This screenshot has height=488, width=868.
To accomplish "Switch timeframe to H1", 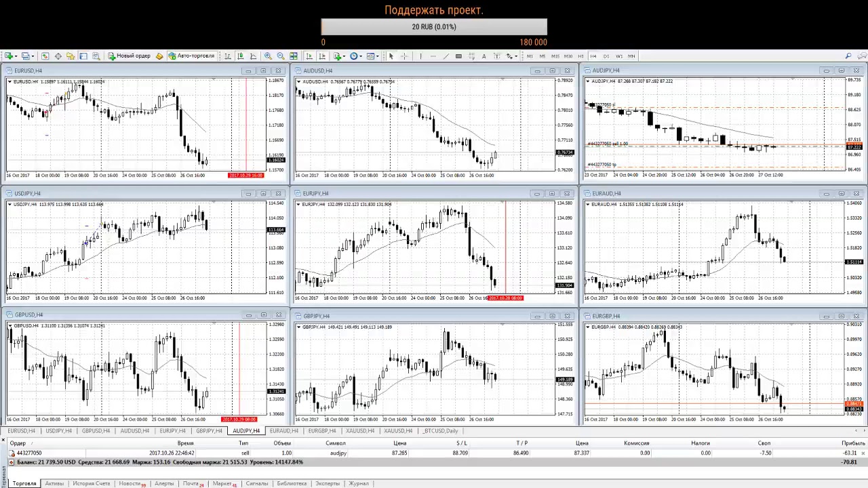I will pyautogui.click(x=580, y=56).
